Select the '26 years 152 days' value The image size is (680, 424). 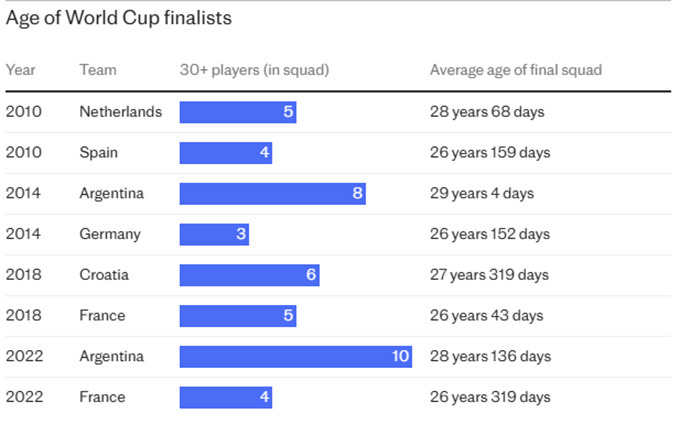(490, 234)
